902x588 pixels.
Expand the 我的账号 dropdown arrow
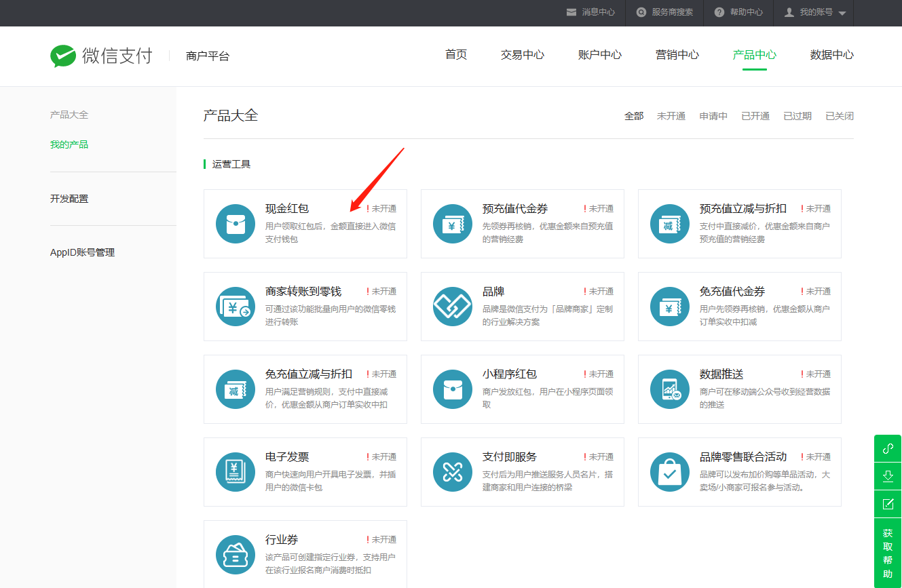pyautogui.click(x=842, y=14)
